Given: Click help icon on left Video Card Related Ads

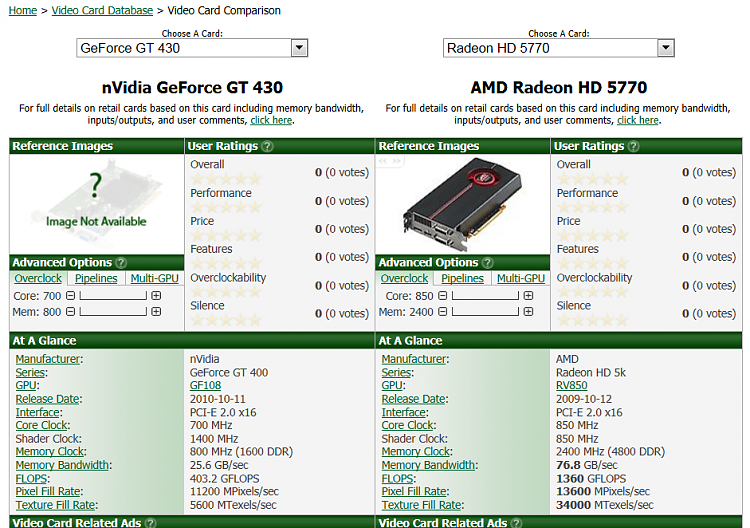Looking at the screenshot, I should 151,523.
